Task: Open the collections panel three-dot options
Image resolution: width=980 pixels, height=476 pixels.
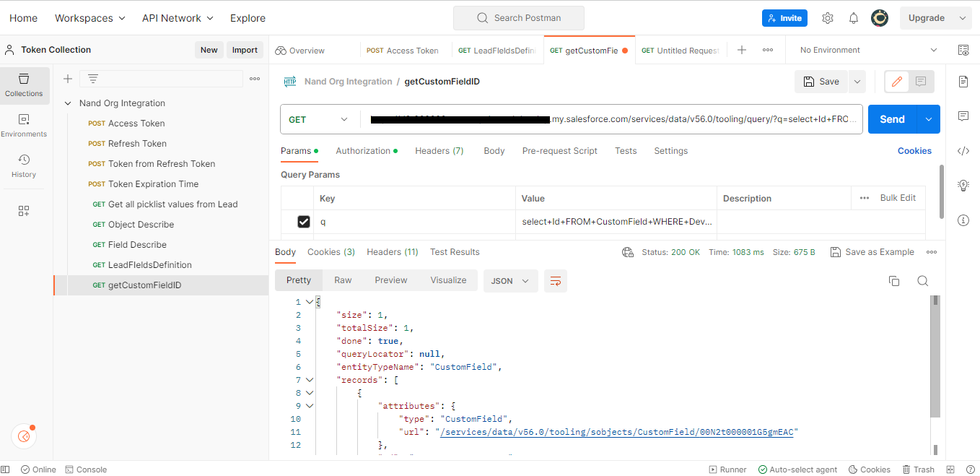Action: (x=255, y=79)
